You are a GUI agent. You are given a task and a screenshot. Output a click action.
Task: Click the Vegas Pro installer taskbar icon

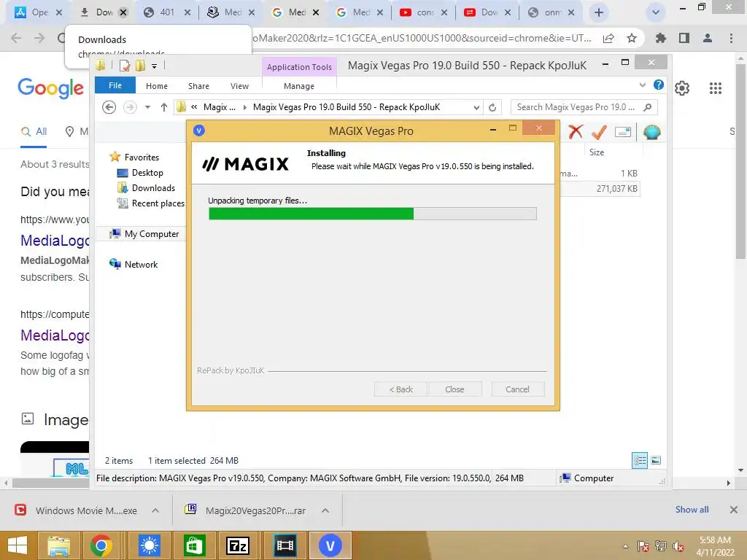point(330,545)
